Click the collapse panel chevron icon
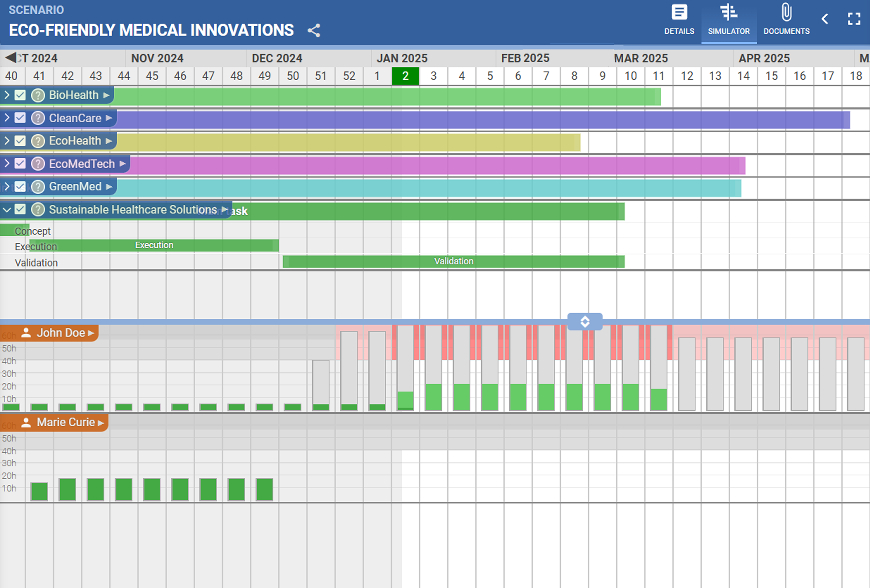 pyautogui.click(x=825, y=19)
